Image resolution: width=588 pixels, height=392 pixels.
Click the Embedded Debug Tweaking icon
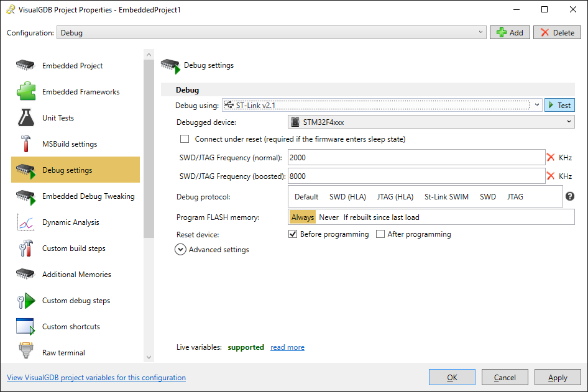25,197
